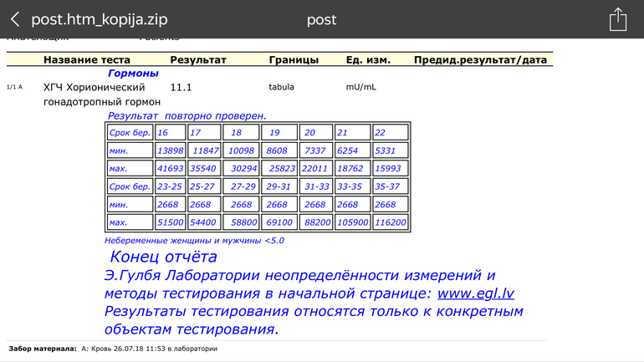The width and height of the screenshot is (644, 362).
Task: Open the www.egl.lv link
Action: tap(476, 293)
